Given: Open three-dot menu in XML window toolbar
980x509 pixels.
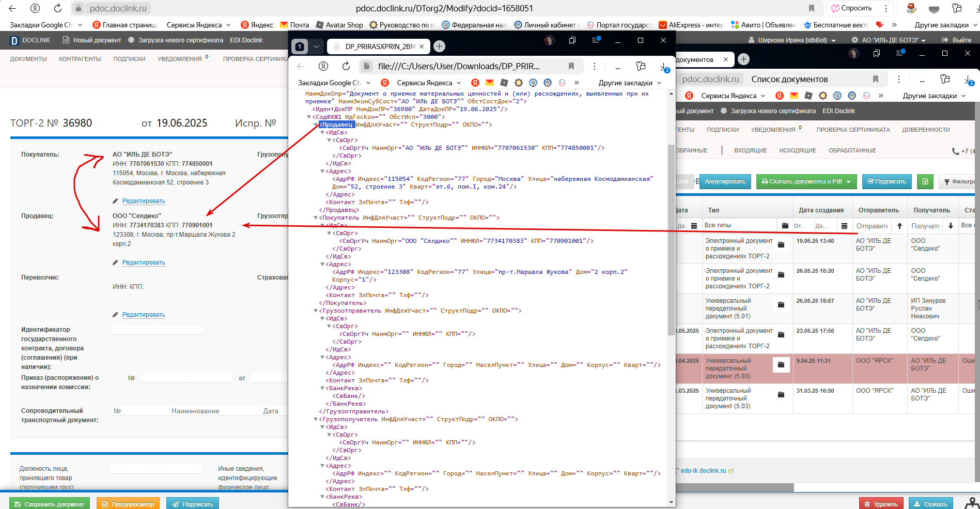Looking at the screenshot, I should point(595,66).
